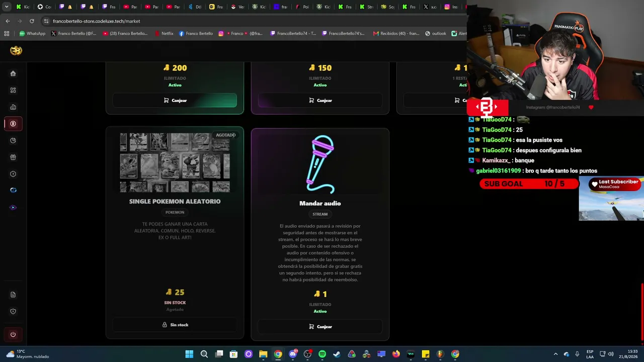The height and width of the screenshot is (362, 644).
Task: Click Canjear on the 200 coin item
Action: click(x=175, y=101)
